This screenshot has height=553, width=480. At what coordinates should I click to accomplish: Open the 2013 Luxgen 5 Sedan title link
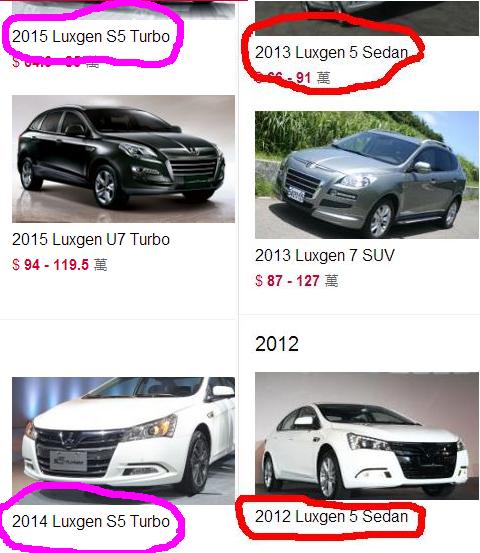click(x=331, y=53)
